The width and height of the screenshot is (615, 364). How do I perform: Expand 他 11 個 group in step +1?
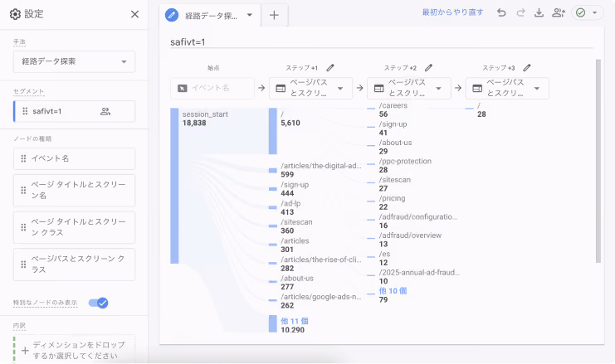click(x=294, y=321)
